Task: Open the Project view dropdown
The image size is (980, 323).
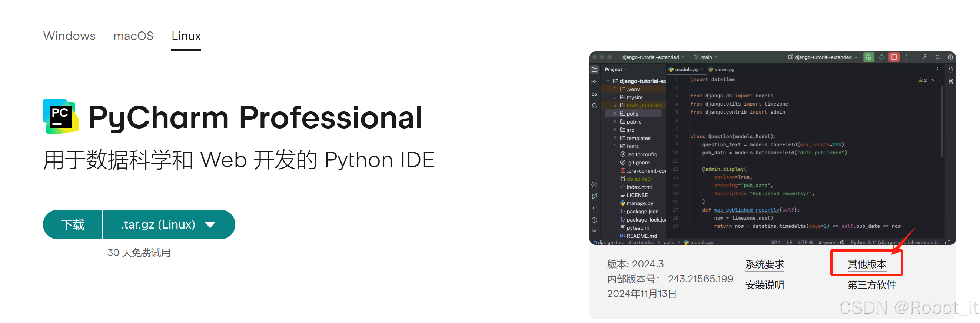Action: pos(616,70)
